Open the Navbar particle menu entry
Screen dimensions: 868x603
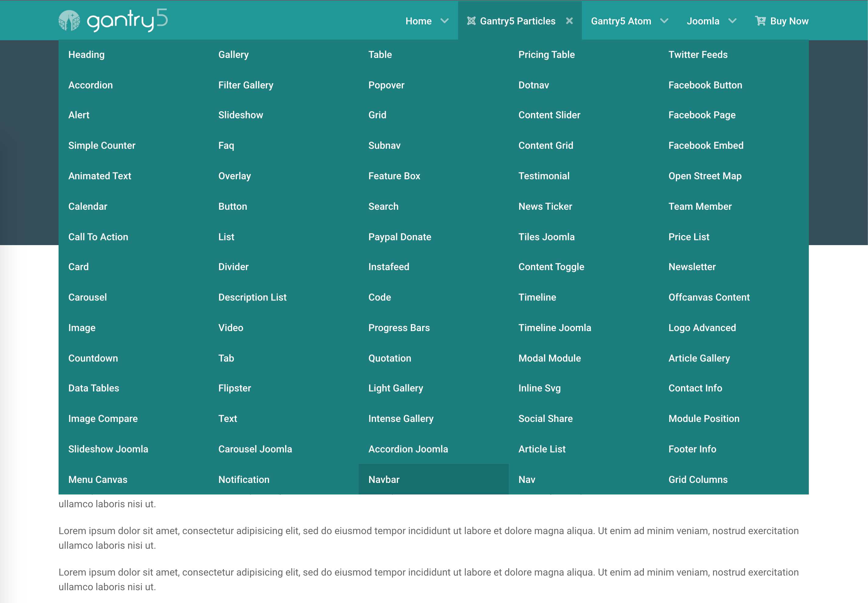coord(384,480)
